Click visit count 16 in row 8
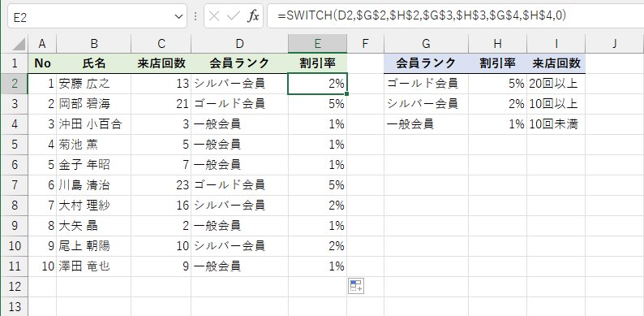 (161, 206)
